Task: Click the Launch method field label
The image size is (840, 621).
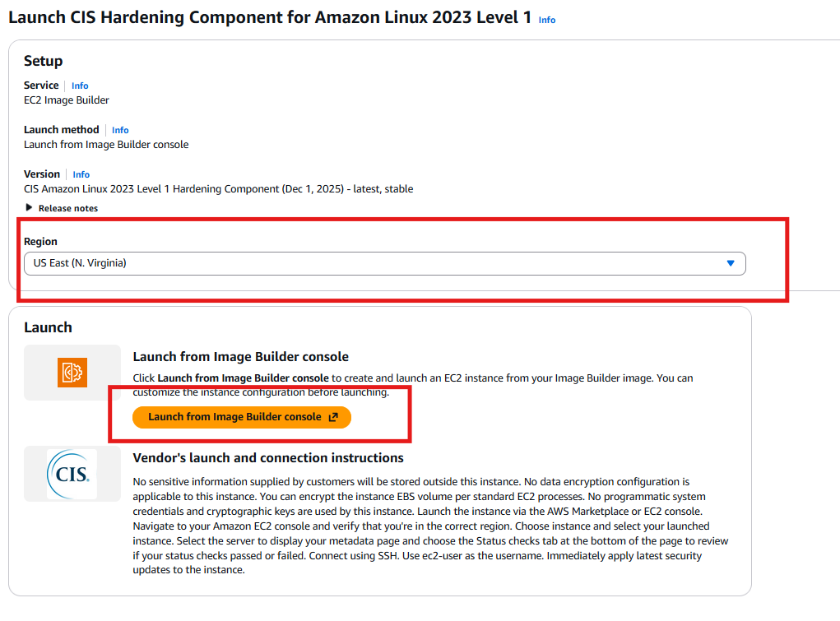Action: pos(62,130)
